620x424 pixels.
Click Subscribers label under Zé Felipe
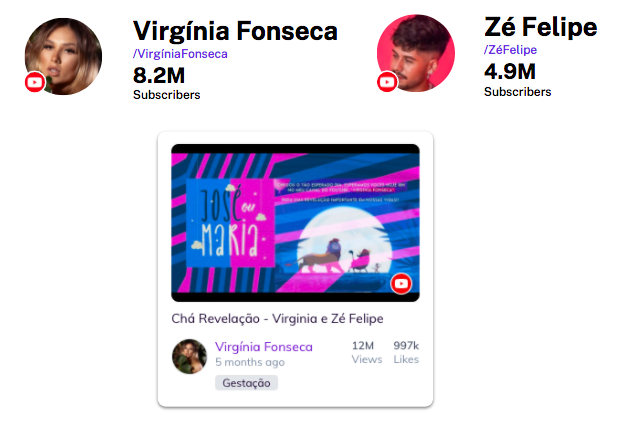[x=518, y=92]
